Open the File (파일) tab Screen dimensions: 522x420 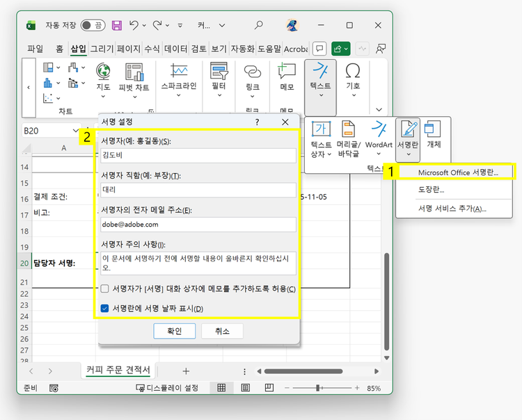tap(35, 49)
